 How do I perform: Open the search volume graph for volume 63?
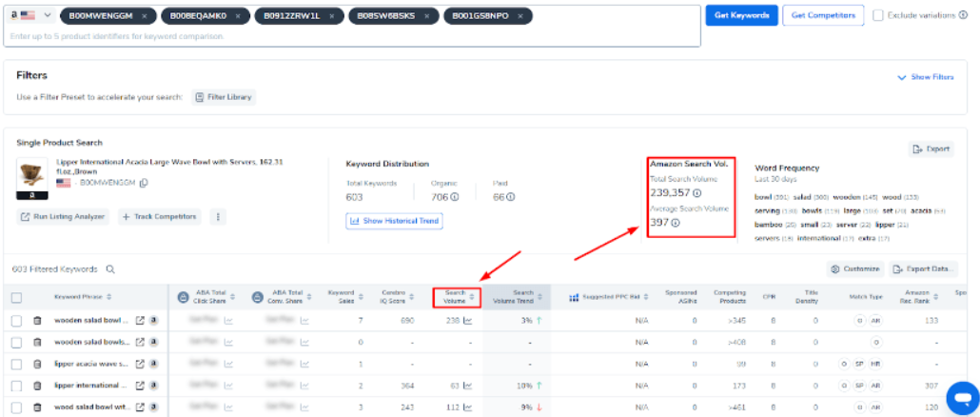click(x=467, y=386)
